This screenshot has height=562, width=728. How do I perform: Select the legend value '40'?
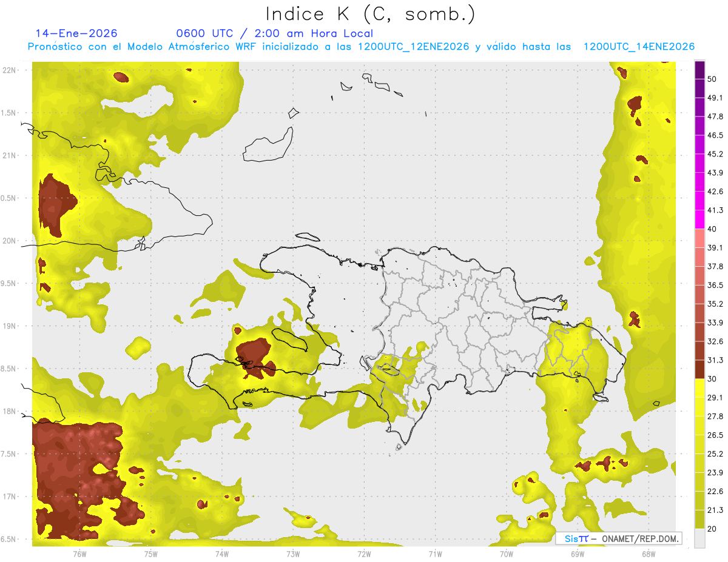(713, 229)
